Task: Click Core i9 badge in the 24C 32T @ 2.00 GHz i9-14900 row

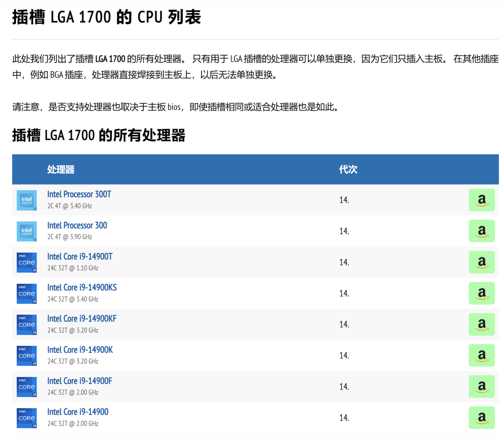Action: 27,418
